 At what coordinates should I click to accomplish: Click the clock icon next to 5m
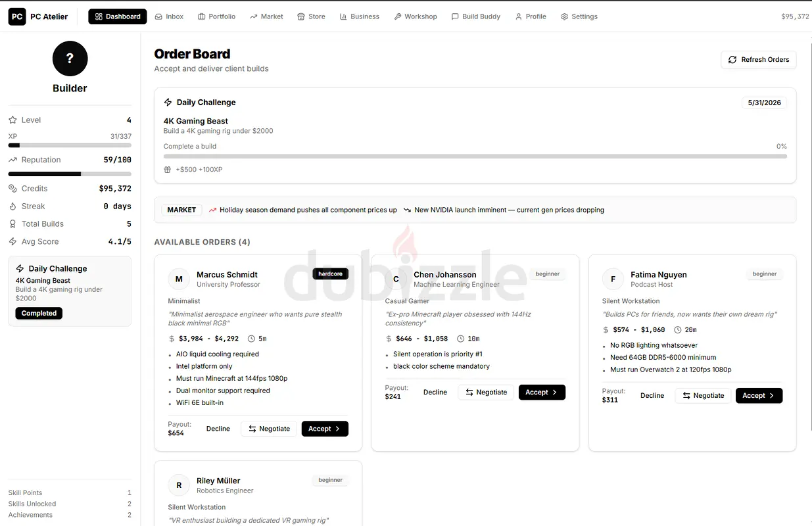click(251, 339)
